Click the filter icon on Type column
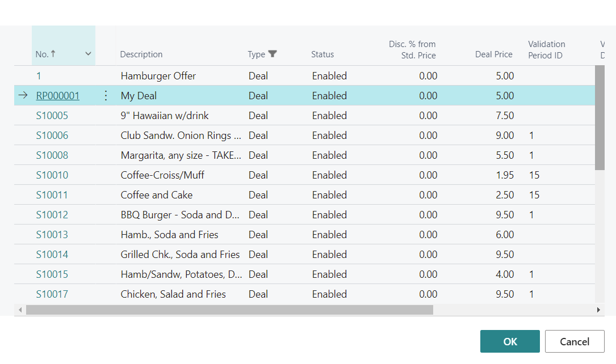This screenshot has height=364, width=616. [273, 54]
